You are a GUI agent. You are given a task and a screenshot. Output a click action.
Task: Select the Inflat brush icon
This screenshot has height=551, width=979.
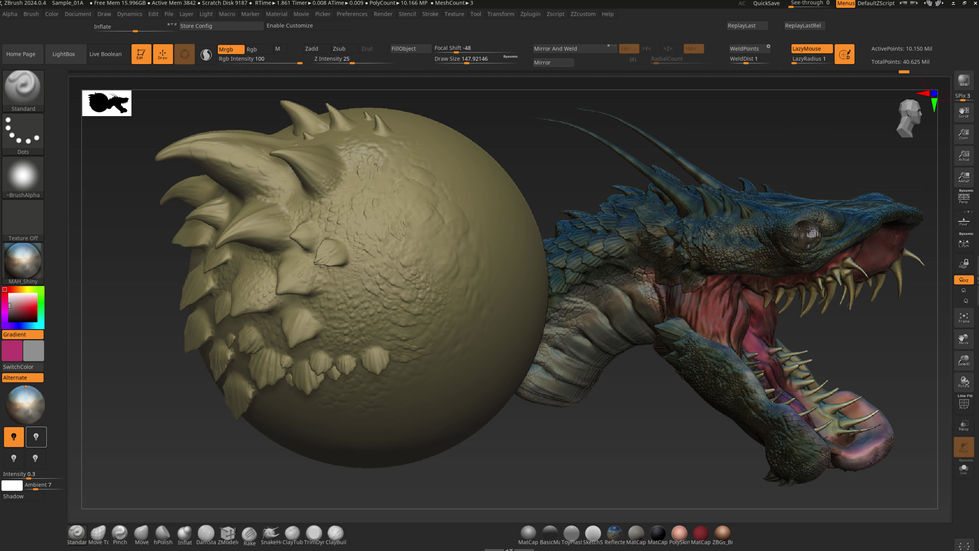[185, 533]
